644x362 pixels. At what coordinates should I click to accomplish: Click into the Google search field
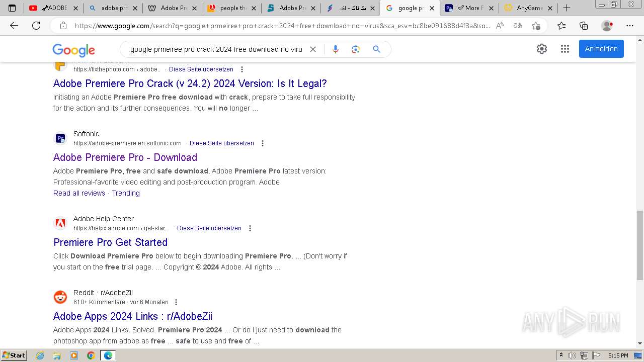pyautogui.click(x=216, y=49)
